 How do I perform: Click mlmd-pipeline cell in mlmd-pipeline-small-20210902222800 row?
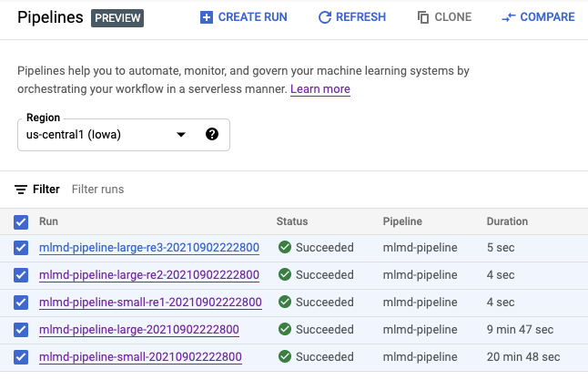coord(420,357)
